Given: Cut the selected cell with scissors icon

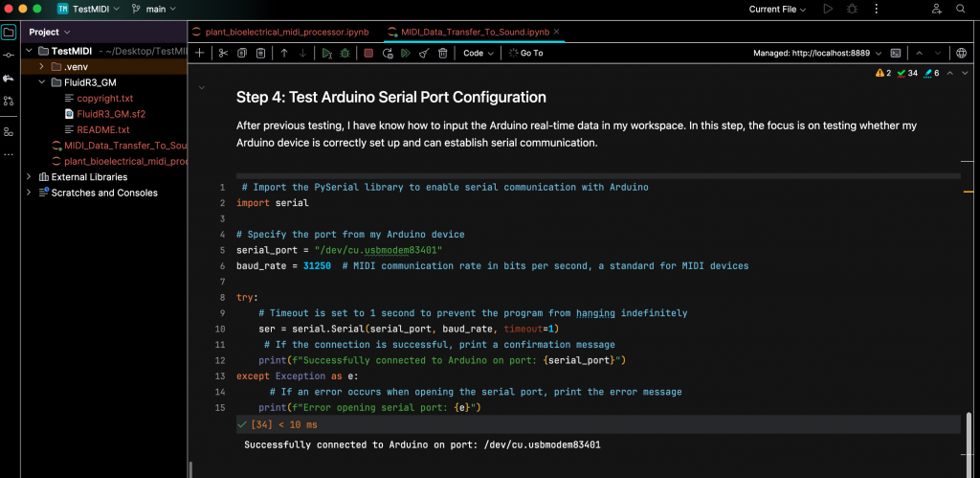Looking at the screenshot, I should (x=223, y=54).
